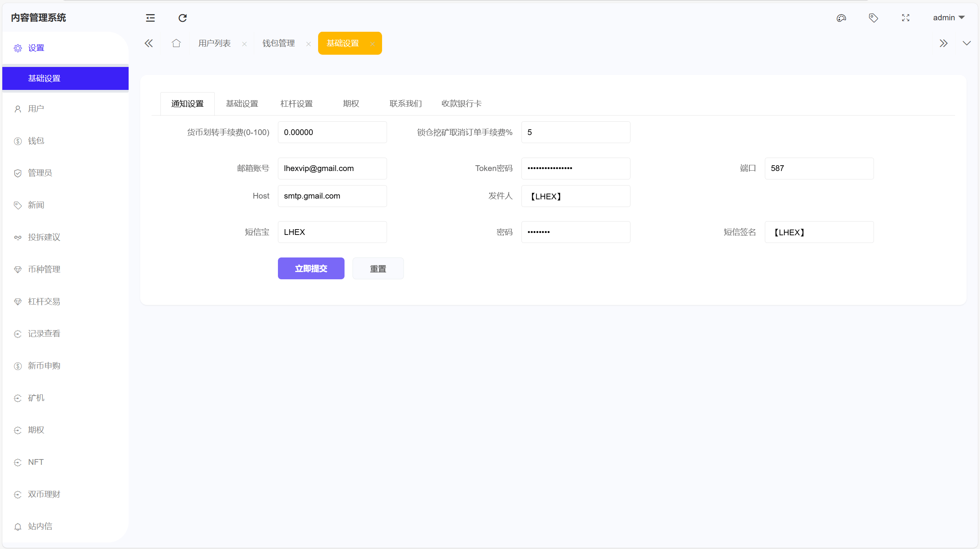This screenshot has width=980, height=549.
Task: Switch to the 杠杆设置 tab
Action: coord(296,103)
